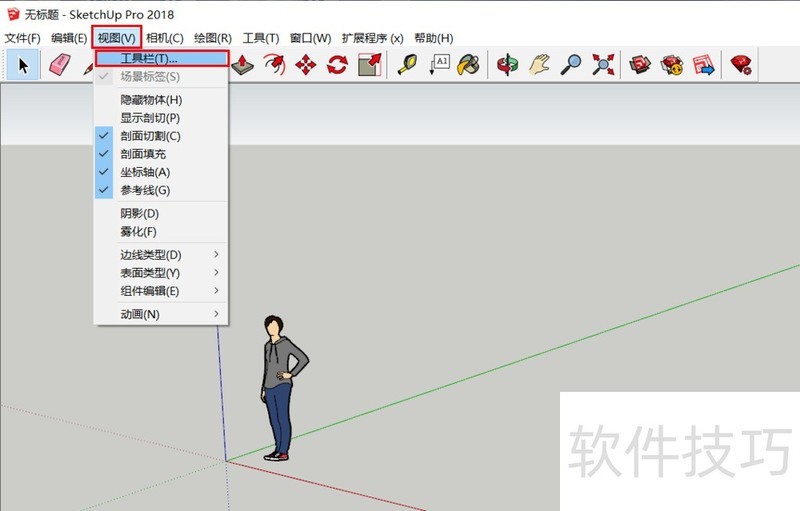Pick the Pan hand tool
Screen dimensions: 800x511
pyautogui.click(x=539, y=65)
